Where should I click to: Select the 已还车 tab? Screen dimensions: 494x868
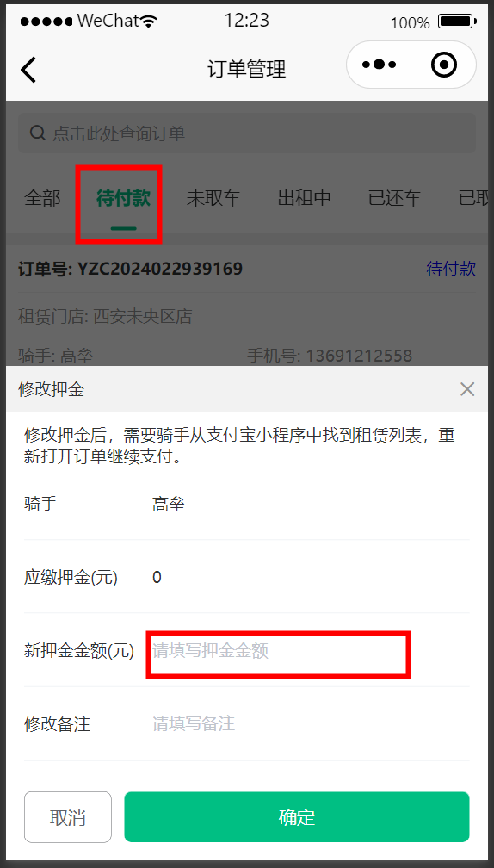coord(394,198)
